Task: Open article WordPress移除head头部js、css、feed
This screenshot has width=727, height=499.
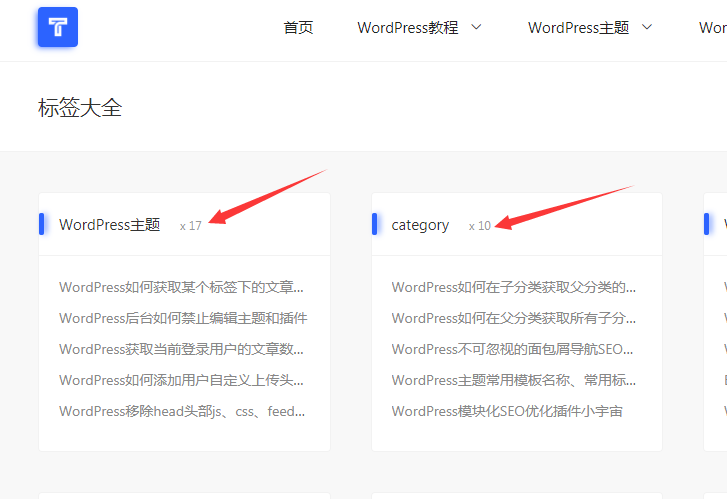Action: [x=182, y=411]
